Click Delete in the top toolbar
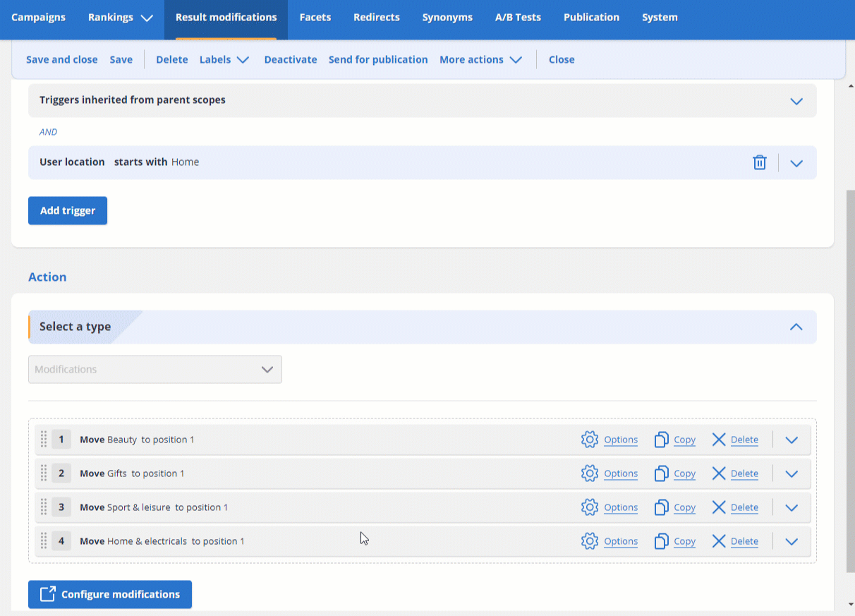 [x=171, y=59]
